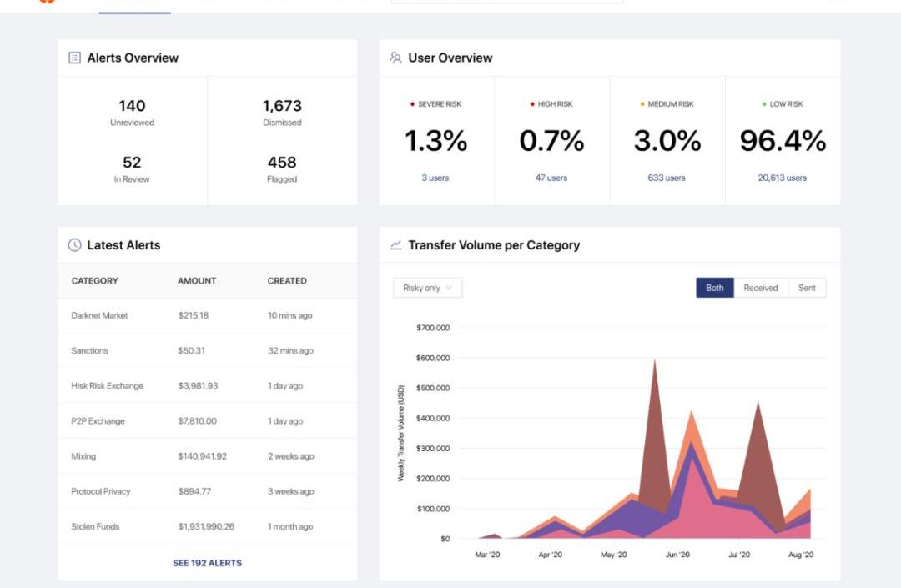Click the Transfer Volume chart icon
The width and height of the screenshot is (901, 588).
395,245
